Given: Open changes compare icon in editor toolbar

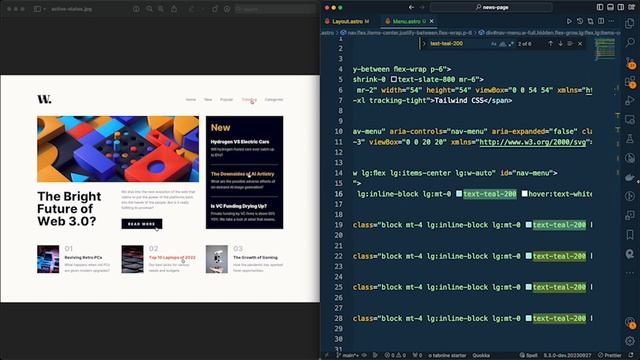Looking at the screenshot, I should pyautogui.click(x=590, y=21).
